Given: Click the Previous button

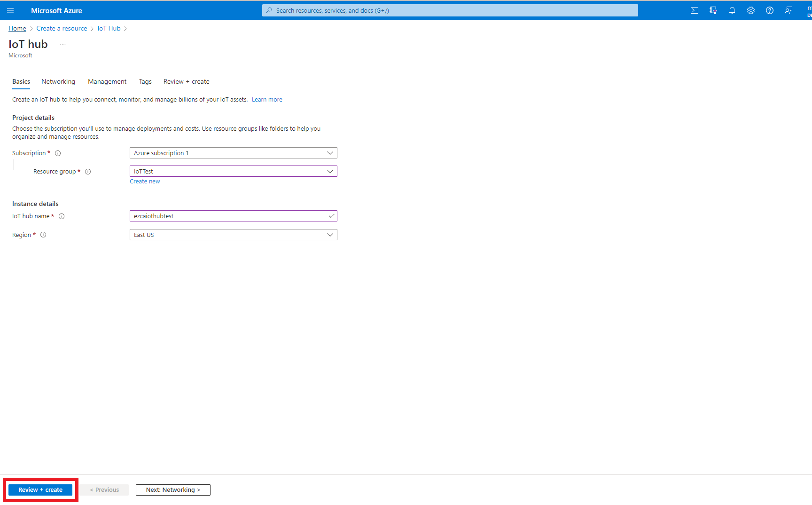Looking at the screenshot, I should pos(104,490).
